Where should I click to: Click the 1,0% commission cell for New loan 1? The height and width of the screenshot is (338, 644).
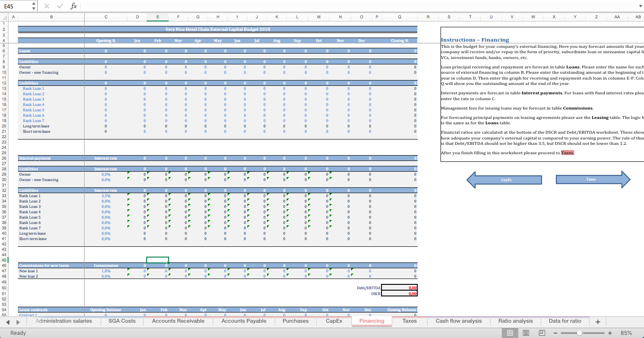pyautogui.click(x=106, y=271)
